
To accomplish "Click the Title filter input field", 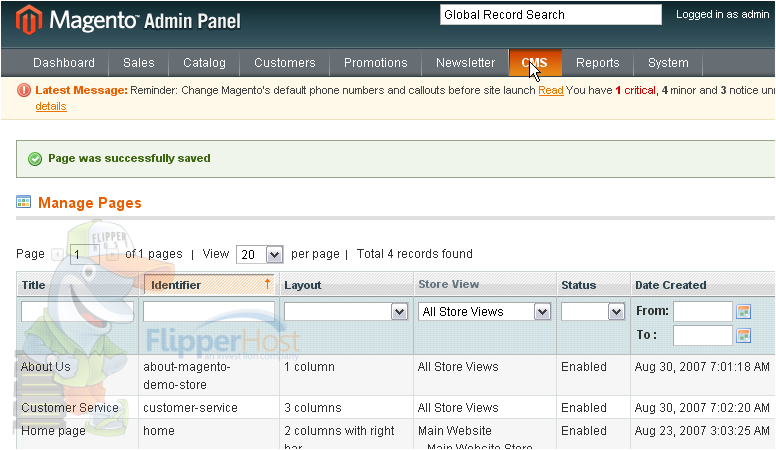I will 77,312.
